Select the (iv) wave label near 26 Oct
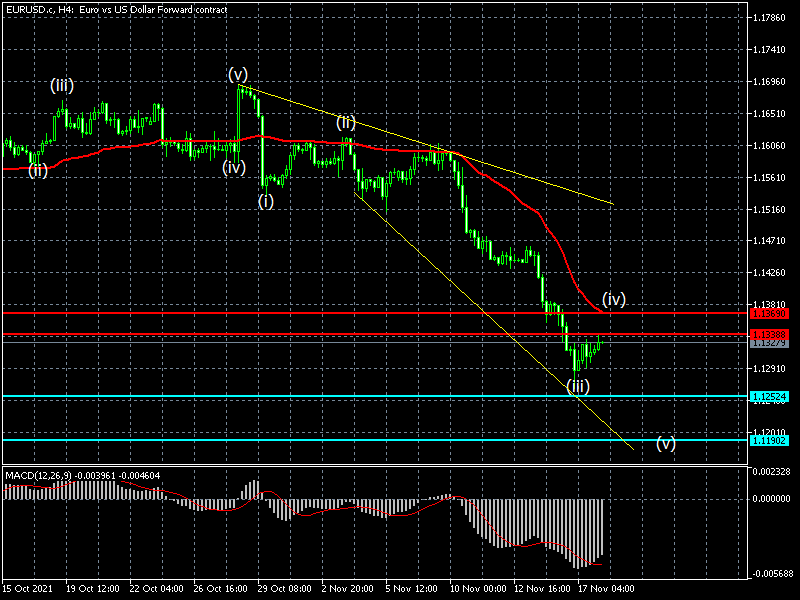Image resolution: width=800 pixels, height=600 pixels. (234, 167)
